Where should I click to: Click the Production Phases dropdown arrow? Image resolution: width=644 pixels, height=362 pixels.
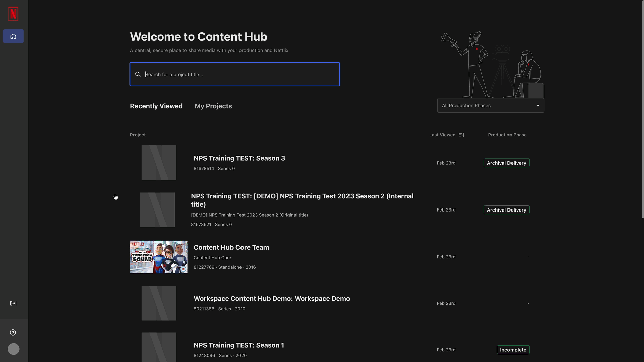point(538,106)
